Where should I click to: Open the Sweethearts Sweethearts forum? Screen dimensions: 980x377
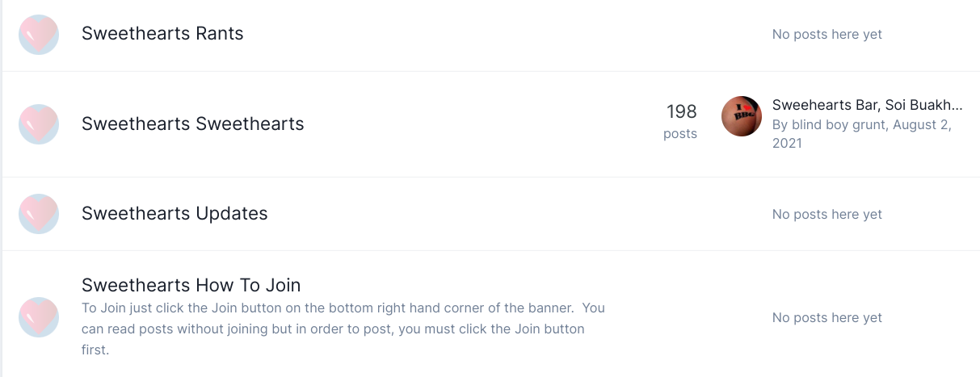click(x=193, y=124)
